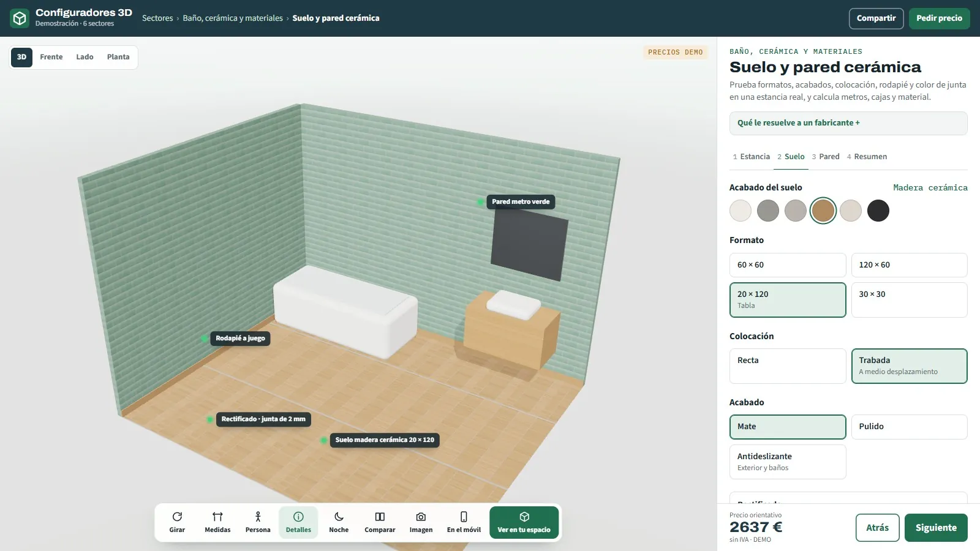
Task: Launch Ver en tu espacio AR
Action: click(524, 522)
